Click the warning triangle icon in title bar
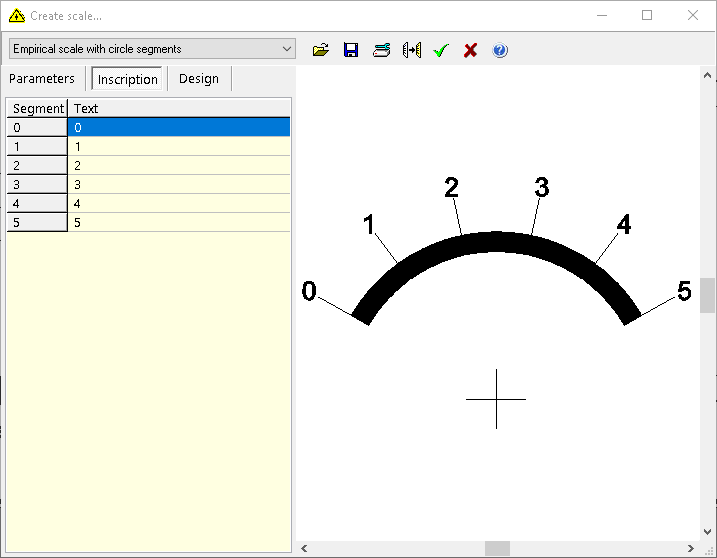This screenshot has height=558, width=717. [x=16, y=16]
